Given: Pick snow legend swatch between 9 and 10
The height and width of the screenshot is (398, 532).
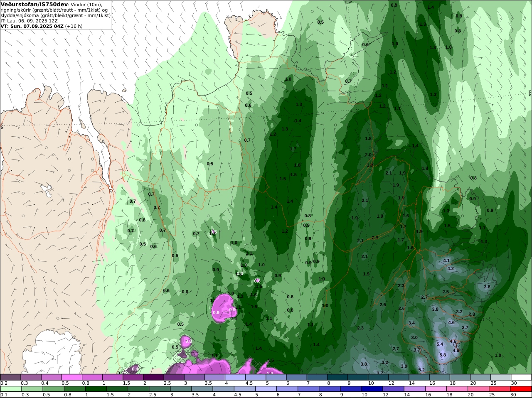Looking at the screenshot, I should pos(359,377).
